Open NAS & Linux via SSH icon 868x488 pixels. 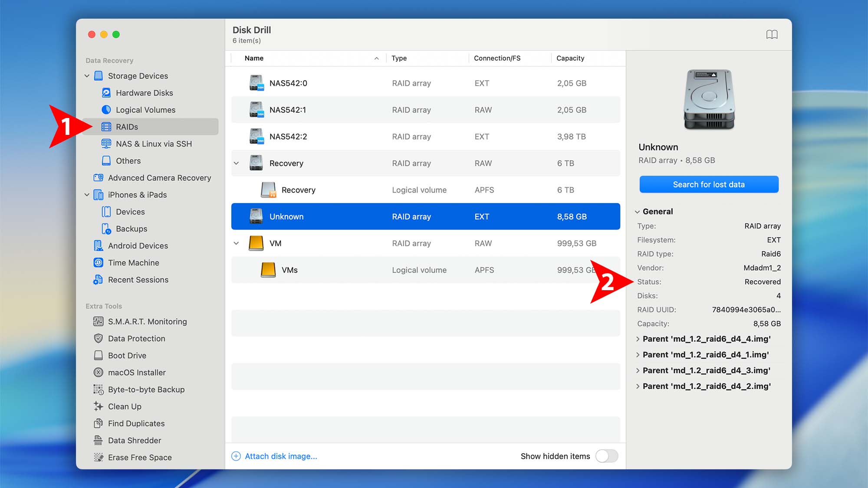(106, 144)
